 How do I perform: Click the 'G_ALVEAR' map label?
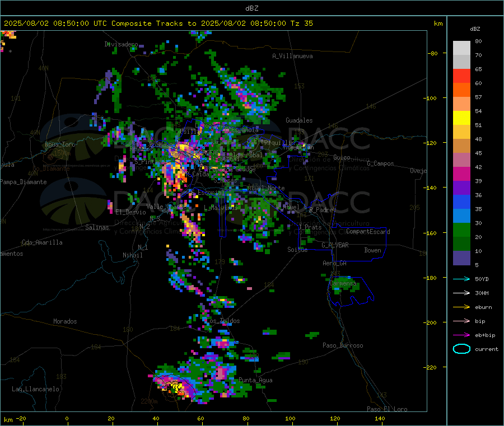[x=335, y=245]
